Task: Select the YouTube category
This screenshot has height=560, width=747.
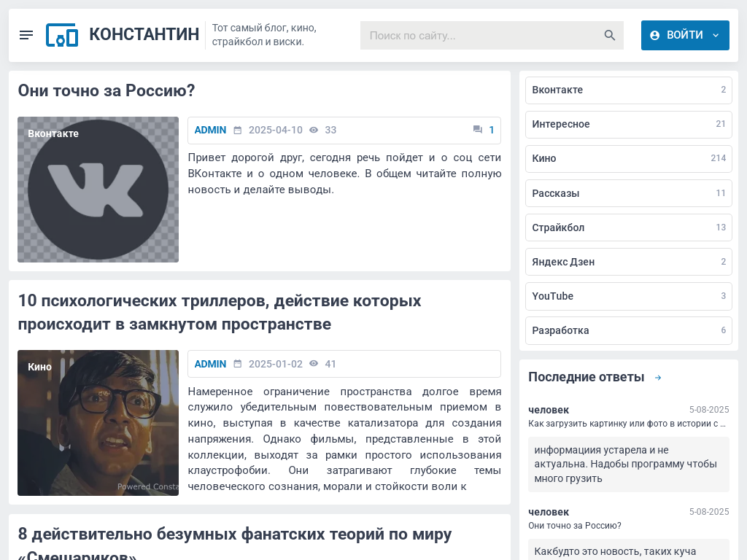Action: (x=628, y=296)
